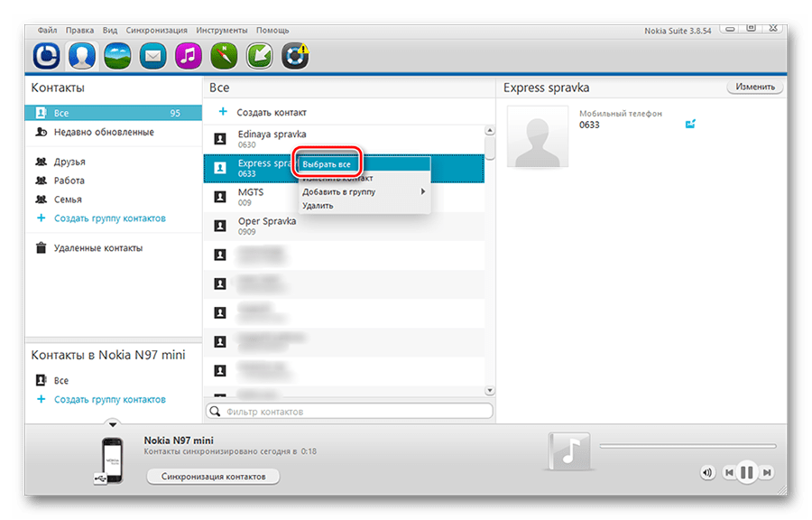Image resolution: width=812 pixels, height=520 pixels.
Task: Click contact icon of MGTS row
Action: [x=220, y=197]
